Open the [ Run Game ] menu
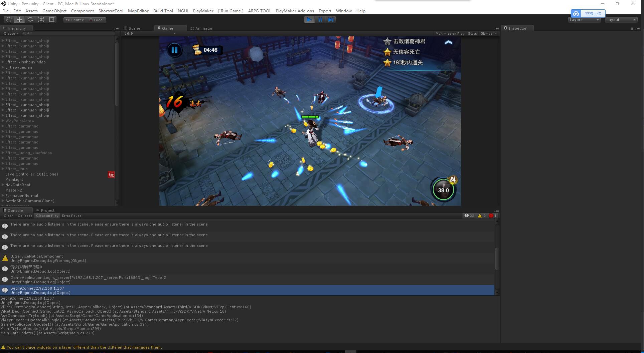Screen dimensions: 644x353 (231, 11)
